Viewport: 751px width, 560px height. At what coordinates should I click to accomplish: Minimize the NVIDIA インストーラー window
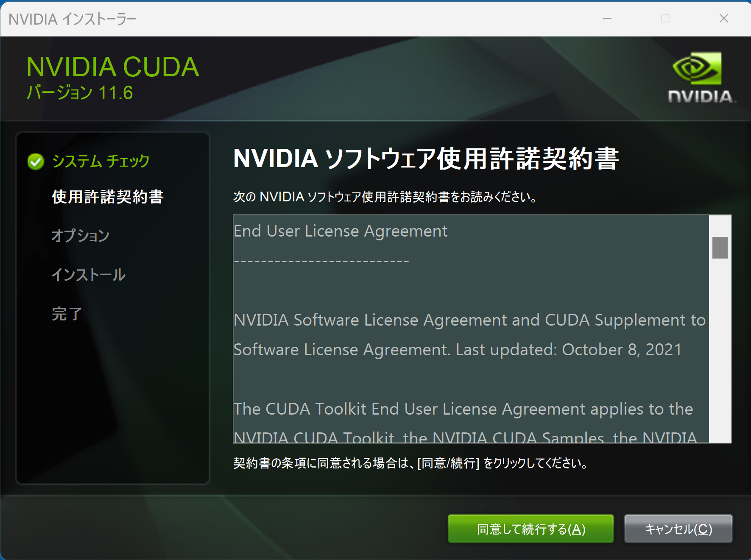pos(607,18)
